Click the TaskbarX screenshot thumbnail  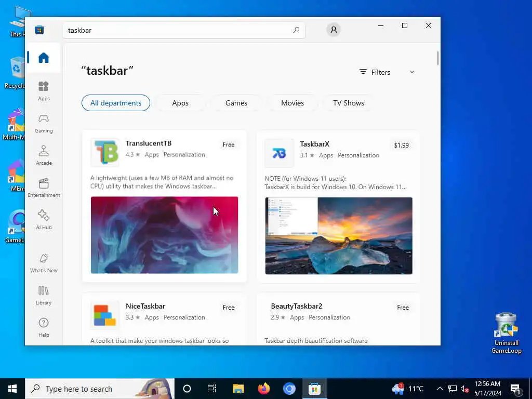339,236
